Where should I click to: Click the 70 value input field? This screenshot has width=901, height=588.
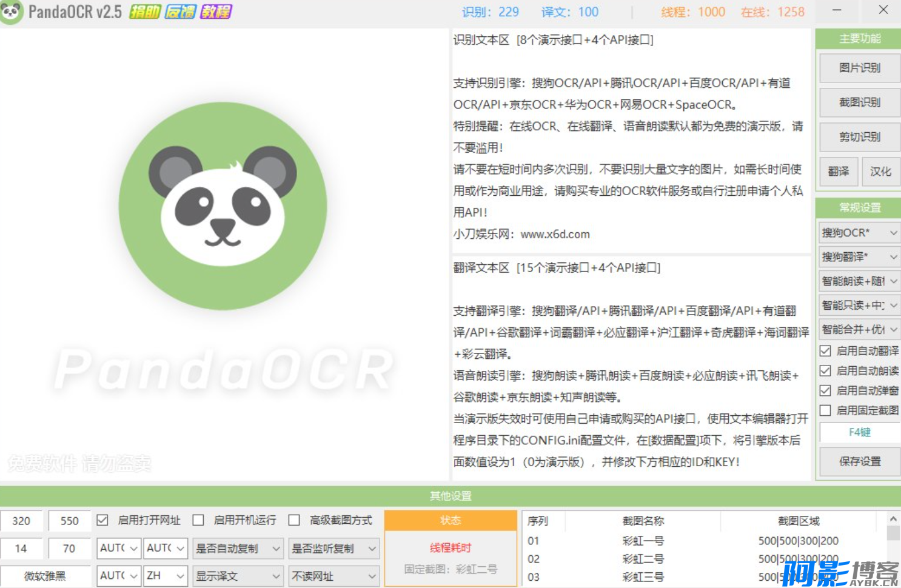[69, 549]
